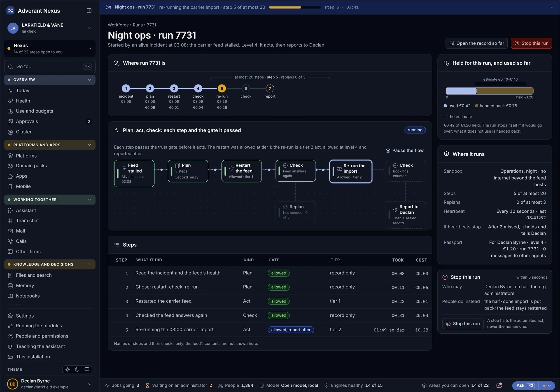Screen dimensions: 560x392
Task: Click the Apps puzzle icon
Action: click(10, 176)
